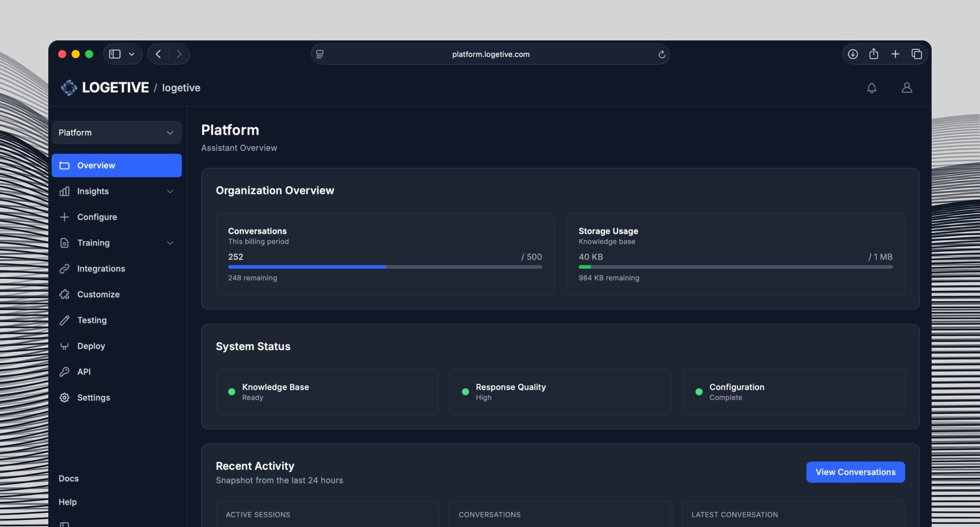Show the tab overview icon
Viewport: 980px width, 527px height.
pyautogui.click(x=916, y=54)
